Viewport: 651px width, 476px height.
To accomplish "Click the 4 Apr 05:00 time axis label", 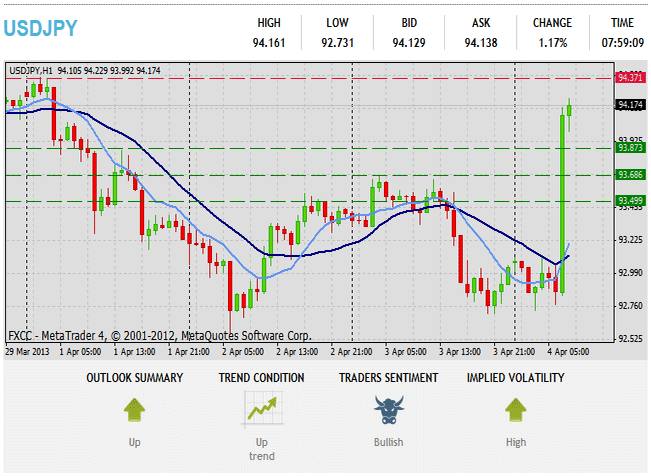I will tap(568, 351).
